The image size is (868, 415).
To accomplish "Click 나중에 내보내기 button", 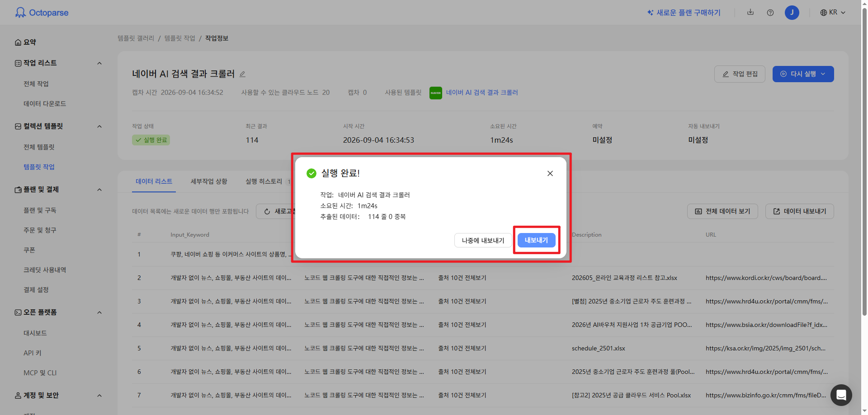I will click(483, 241).
